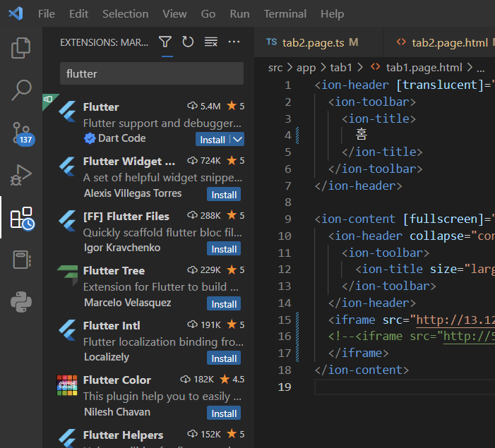Open the Edit menu
The width and height of the screenshot is (495, 448).
pos(78,14)
